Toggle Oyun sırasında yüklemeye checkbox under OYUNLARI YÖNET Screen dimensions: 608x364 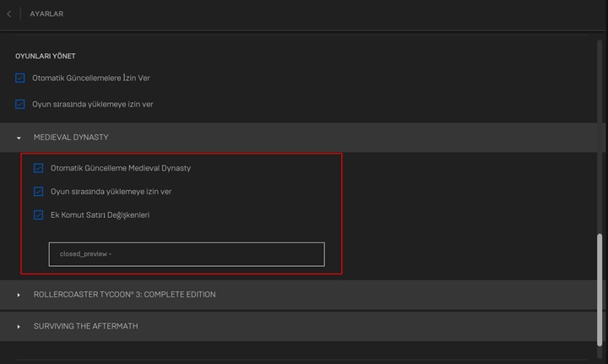(x=20, y=105)
